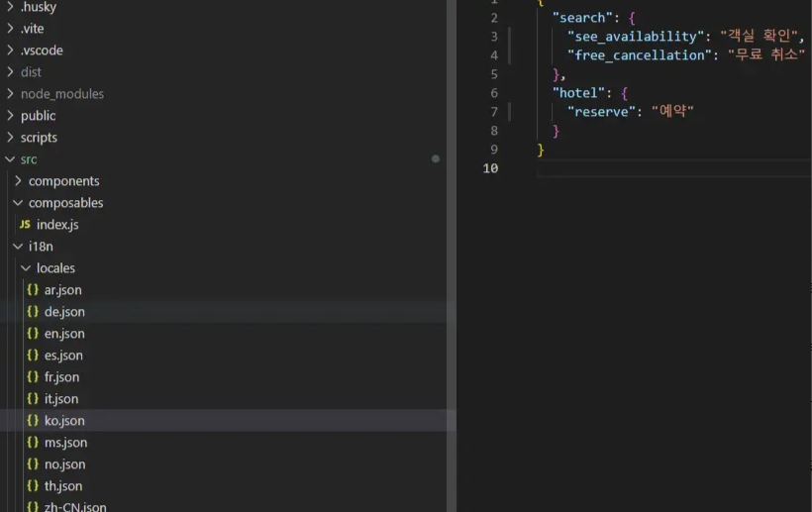Screen dimensions: 812x512
Task: Collapse the i18n folder
Action: coord(18,247)
